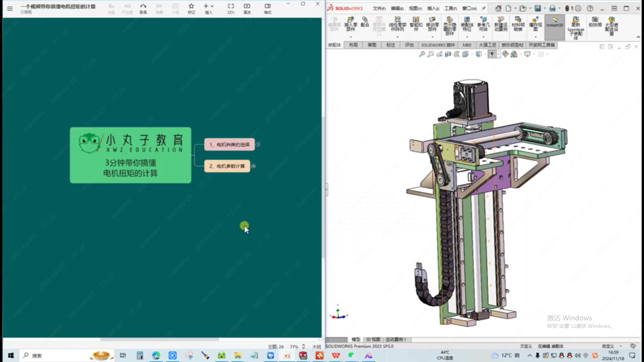Click the Open document icon in SolidWorks
The width and height of the screenshot is (644, 362).
click(x=523, y=8)
